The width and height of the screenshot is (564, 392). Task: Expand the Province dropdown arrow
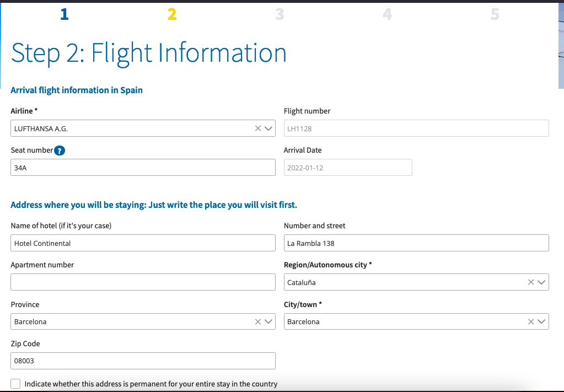click(268, 321)
